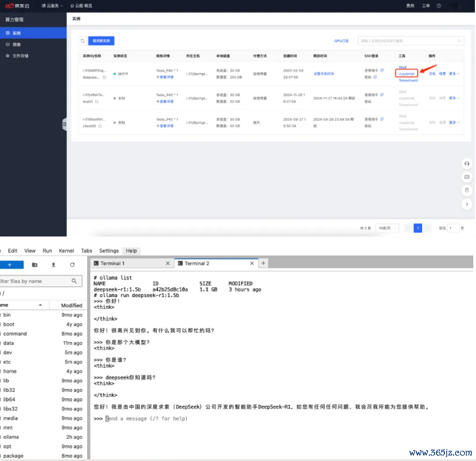
Task: Add a new tab with plus button
Action: [263, 263]
